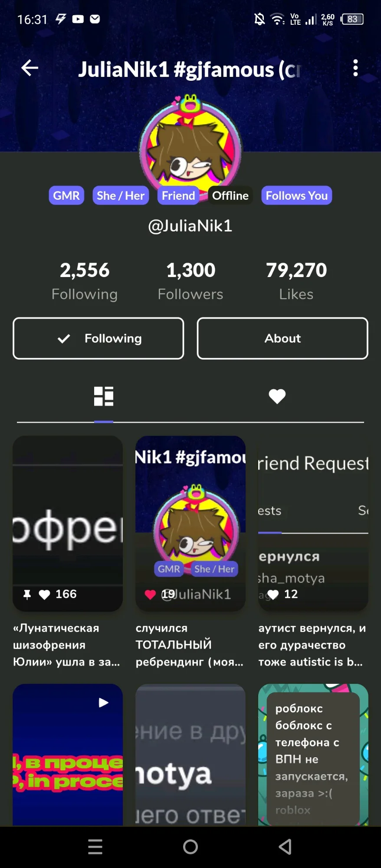This screenshot has height=868, width=381.
Task: Open Android recent apps menu icon
Action: tap(95, 847)
